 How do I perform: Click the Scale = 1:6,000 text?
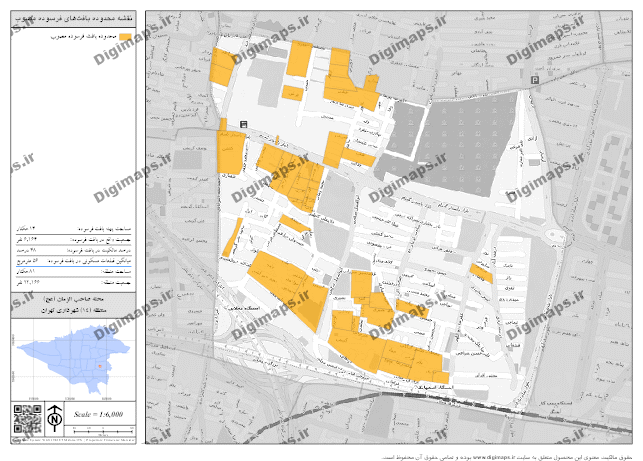click(99, 414)
